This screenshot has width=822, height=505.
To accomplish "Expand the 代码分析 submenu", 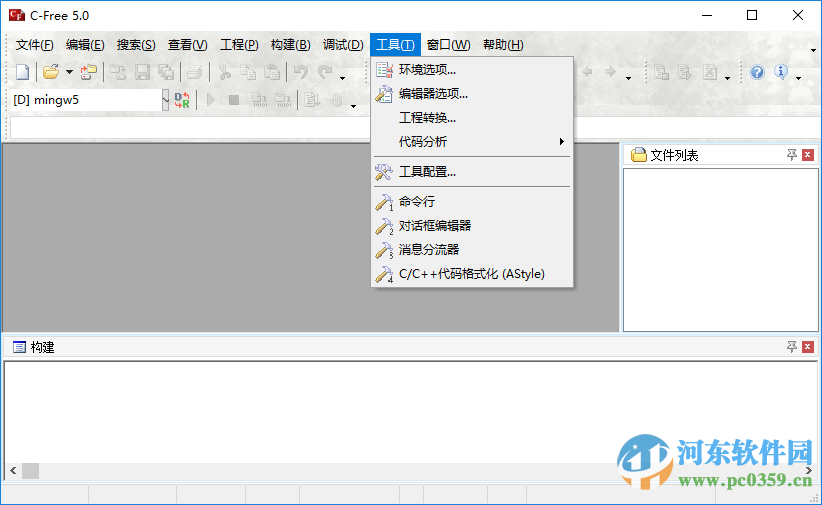I will [472, 142].
